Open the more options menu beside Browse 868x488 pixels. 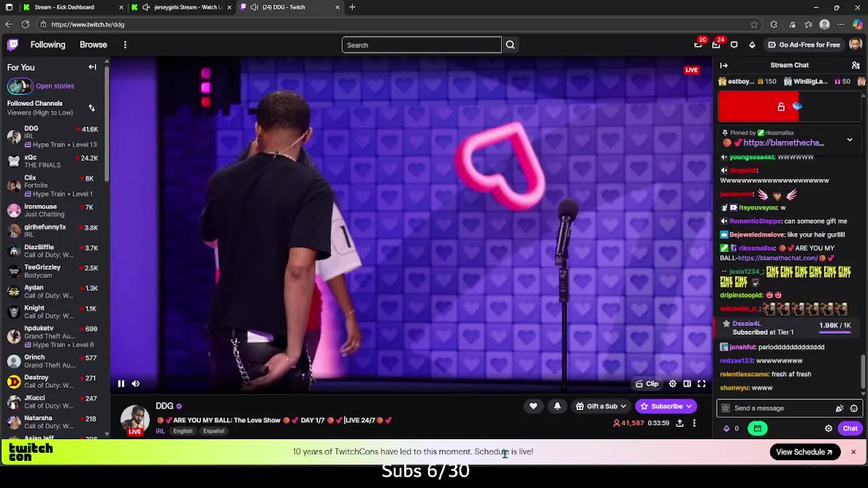pos(125,45)
